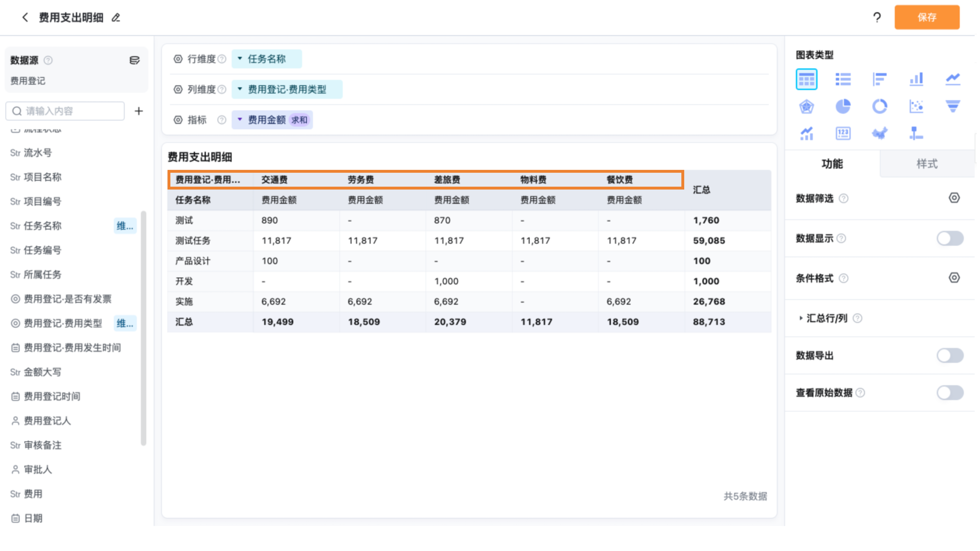This screenshot has height=551, width=980.
Task: Pick the combined line-and-bar chart type
Action: tap(806, 133)
